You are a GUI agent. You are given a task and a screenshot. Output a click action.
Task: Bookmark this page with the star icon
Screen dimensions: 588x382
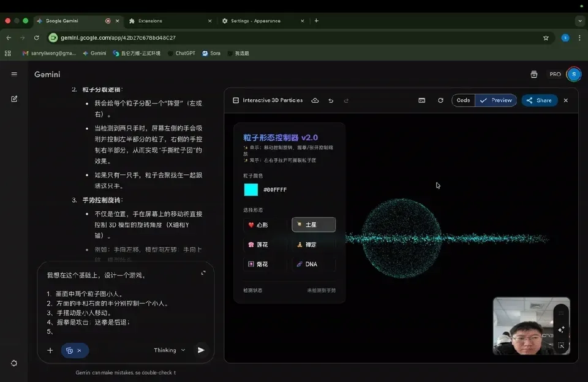tap(546, 38)
